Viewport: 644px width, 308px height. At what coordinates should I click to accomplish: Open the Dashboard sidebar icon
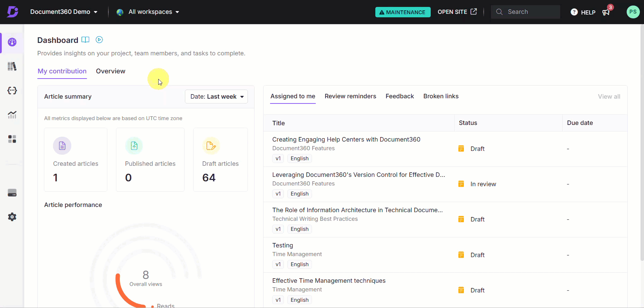pos(12,42)
